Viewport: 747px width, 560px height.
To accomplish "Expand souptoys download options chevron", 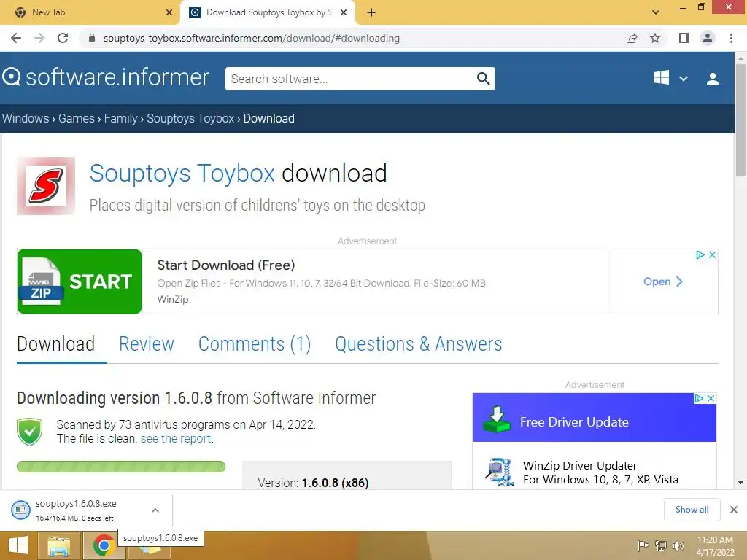I will coord(155,510).
